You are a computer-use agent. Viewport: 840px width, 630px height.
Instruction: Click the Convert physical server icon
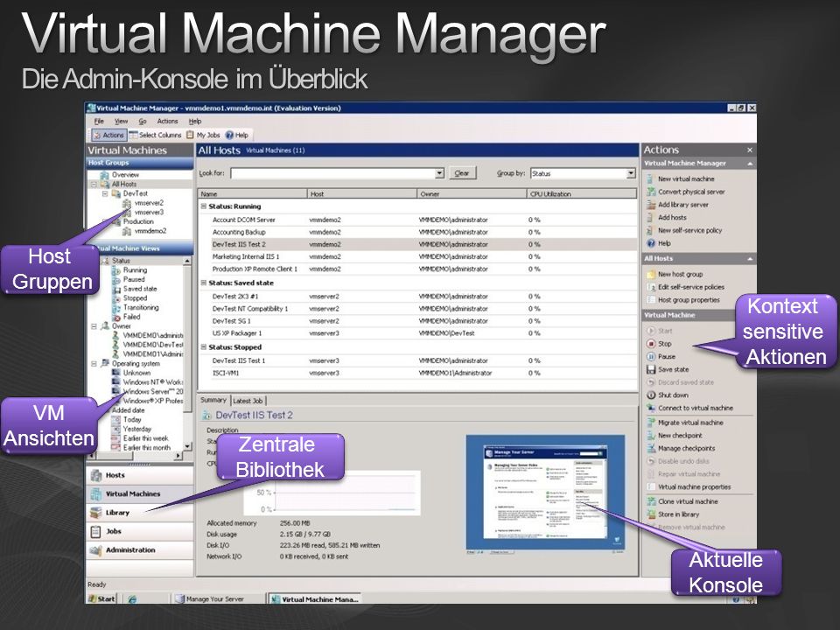[x=651, y=192]
